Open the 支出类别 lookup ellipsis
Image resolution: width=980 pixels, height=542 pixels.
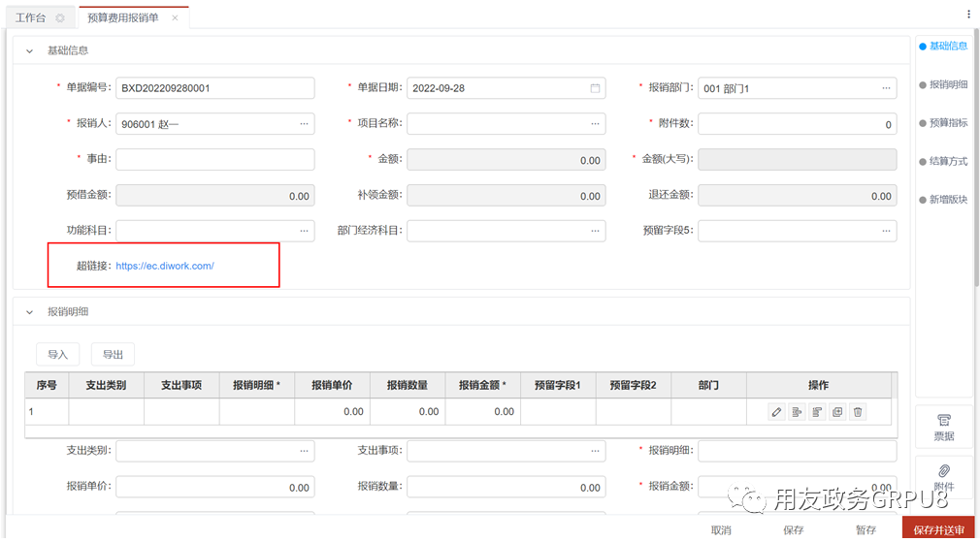coord(304,450)
